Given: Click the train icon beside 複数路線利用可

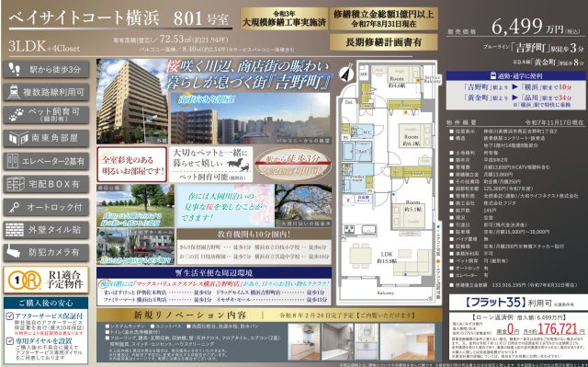Looking at the screenshot, I should (x=14, y=92).
